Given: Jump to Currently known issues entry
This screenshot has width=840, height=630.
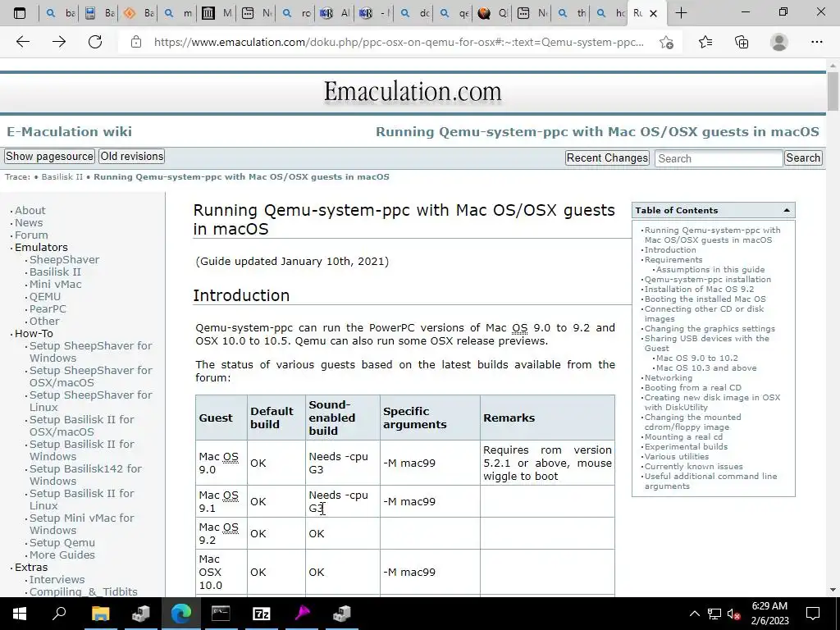Looking at the screenshot, I should coord(693,467).
